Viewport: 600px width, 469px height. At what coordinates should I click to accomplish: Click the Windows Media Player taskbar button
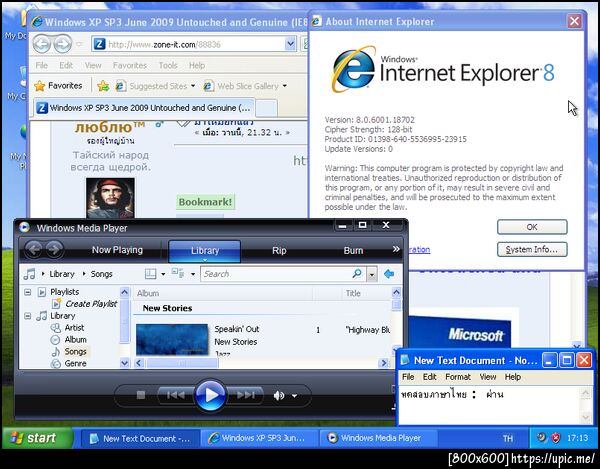[377, 438]
